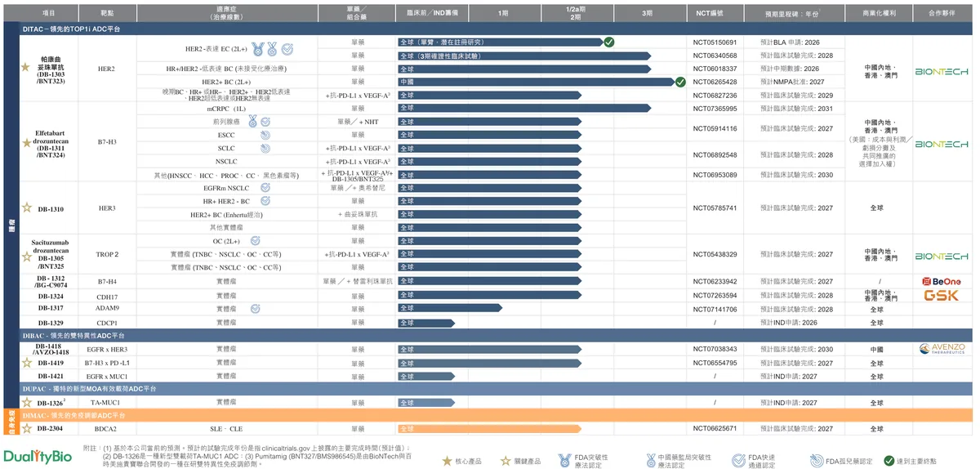Click the green checkmark ending the 中國 bar
This screenshot has width=980, height=469.
tap(680, 82)
